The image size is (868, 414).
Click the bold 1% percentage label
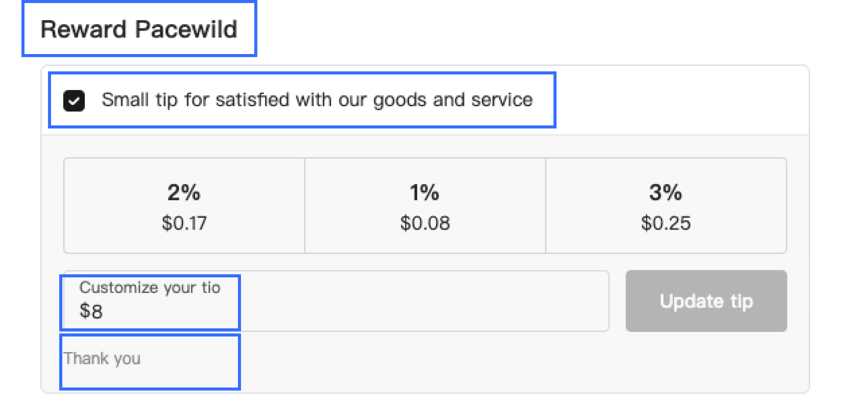425,192
